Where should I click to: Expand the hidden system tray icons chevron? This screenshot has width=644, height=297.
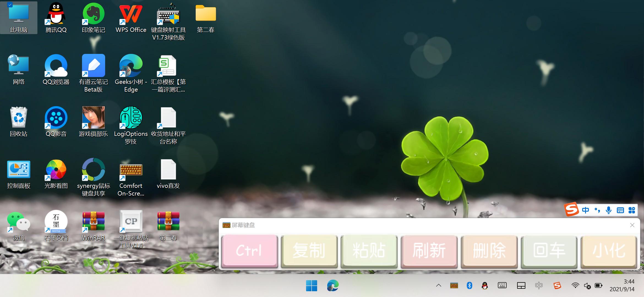(439, 285)
